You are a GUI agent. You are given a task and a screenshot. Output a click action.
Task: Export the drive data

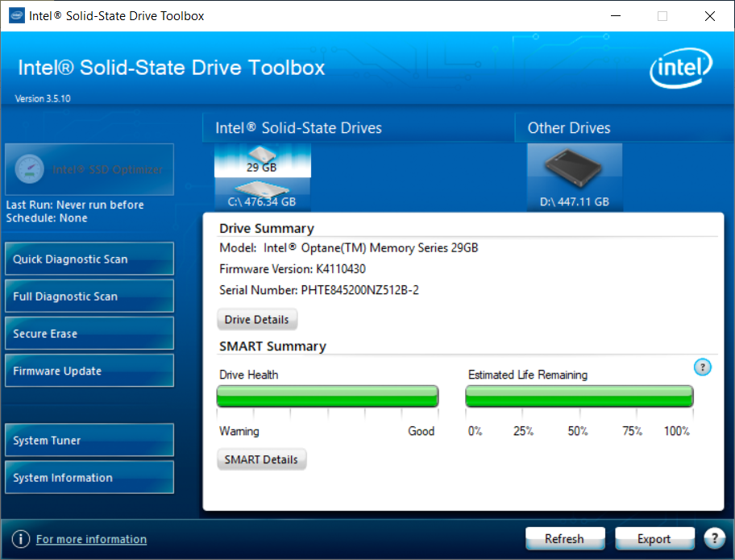654,539
